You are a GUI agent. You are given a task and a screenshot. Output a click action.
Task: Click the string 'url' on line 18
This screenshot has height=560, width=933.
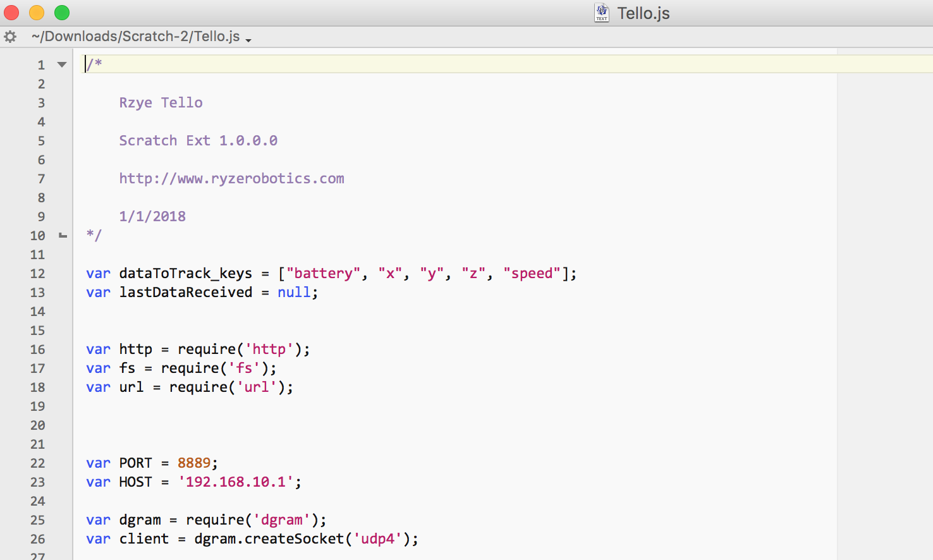(256, 387)
